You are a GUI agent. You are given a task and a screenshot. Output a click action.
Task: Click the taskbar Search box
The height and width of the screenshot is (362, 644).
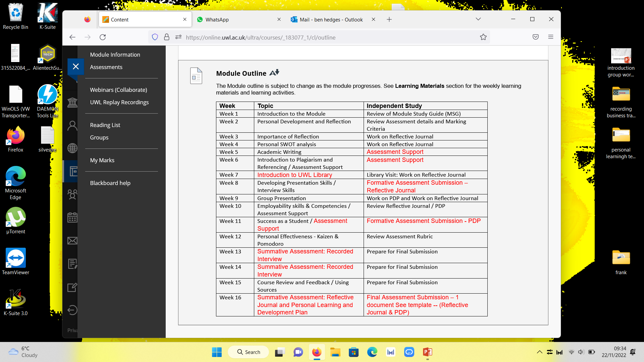coord(248,352)
